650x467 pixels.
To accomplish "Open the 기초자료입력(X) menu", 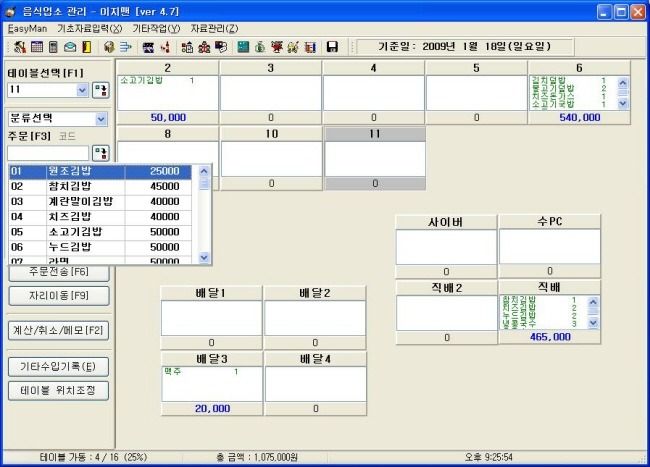I will (90, 29).
